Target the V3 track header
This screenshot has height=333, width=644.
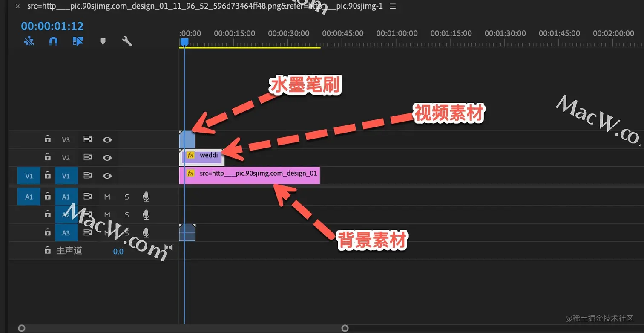(x=66, y=139)
